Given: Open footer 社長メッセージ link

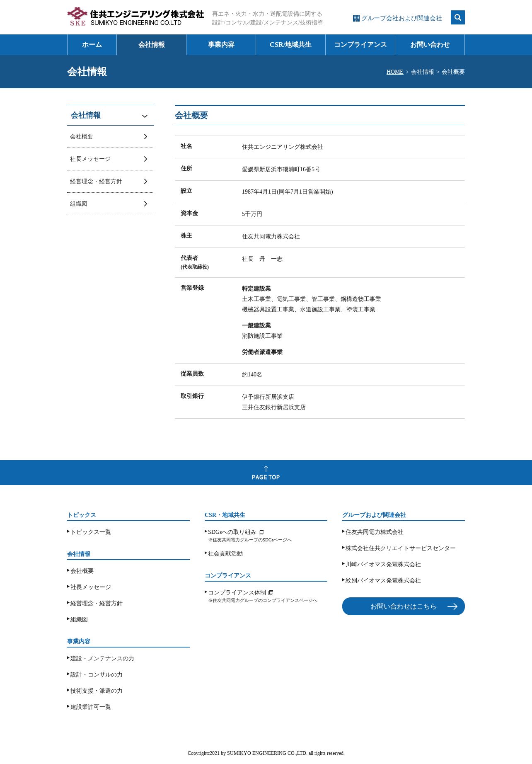Looking at the screenshot, I should (x=91, y=587).
